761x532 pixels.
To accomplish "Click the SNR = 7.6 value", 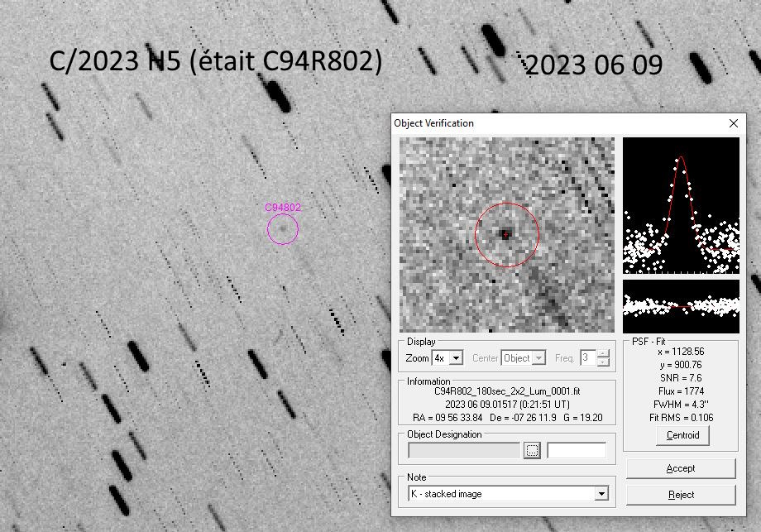I will click(x=681, y=377).
